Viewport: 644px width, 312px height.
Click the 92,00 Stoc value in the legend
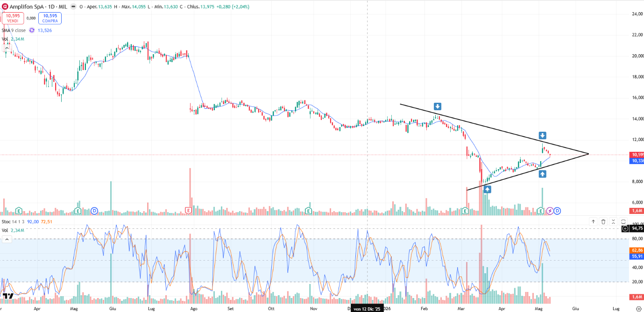(x=33, y=222)
